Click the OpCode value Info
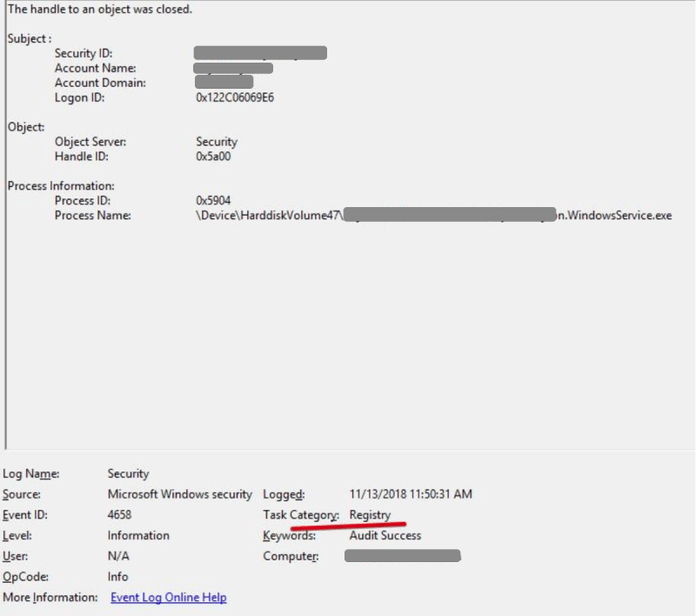 coord(117,577)
